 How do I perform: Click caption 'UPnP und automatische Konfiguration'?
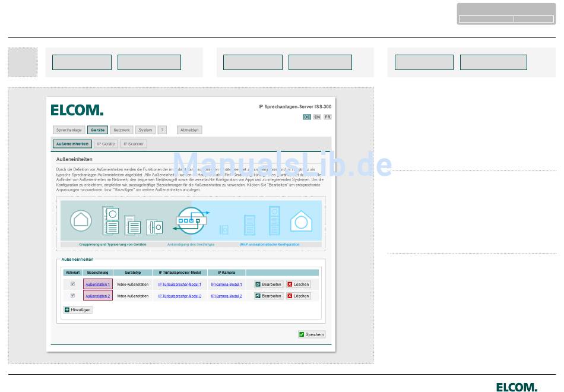pos(270,245)
